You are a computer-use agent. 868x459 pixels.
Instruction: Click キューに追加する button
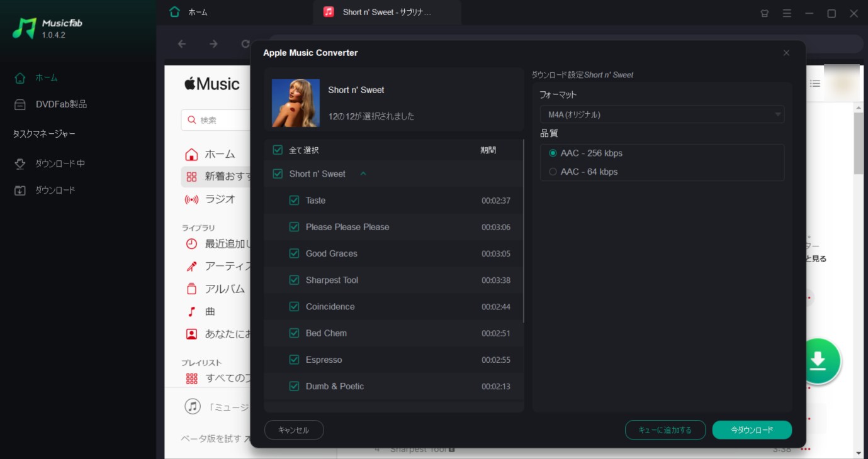coord(665,430)
